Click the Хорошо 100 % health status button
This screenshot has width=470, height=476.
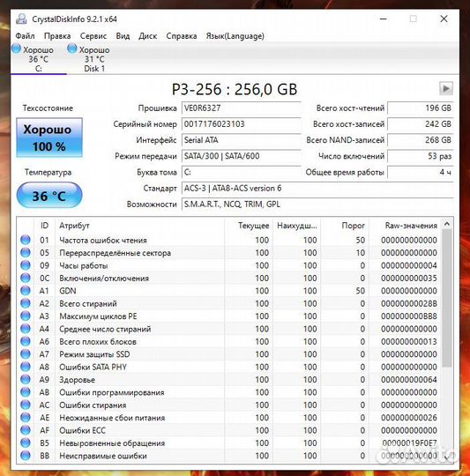click(49, 138)
